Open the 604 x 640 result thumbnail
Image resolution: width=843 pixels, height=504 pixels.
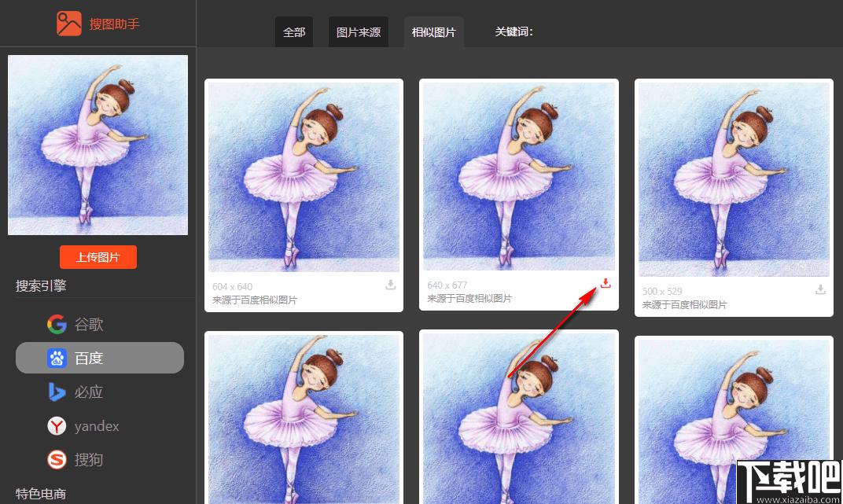pyautogui.click(x=304, y=177)
